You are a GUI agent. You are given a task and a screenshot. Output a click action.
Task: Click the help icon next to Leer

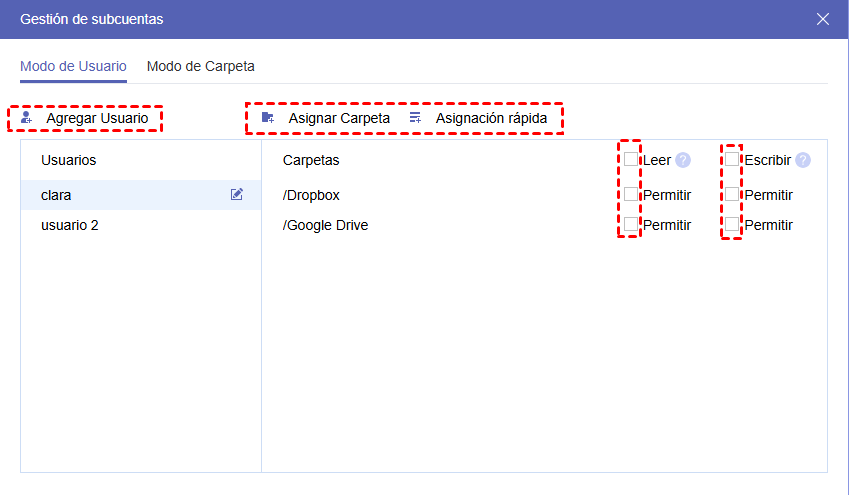pos(683,160)
